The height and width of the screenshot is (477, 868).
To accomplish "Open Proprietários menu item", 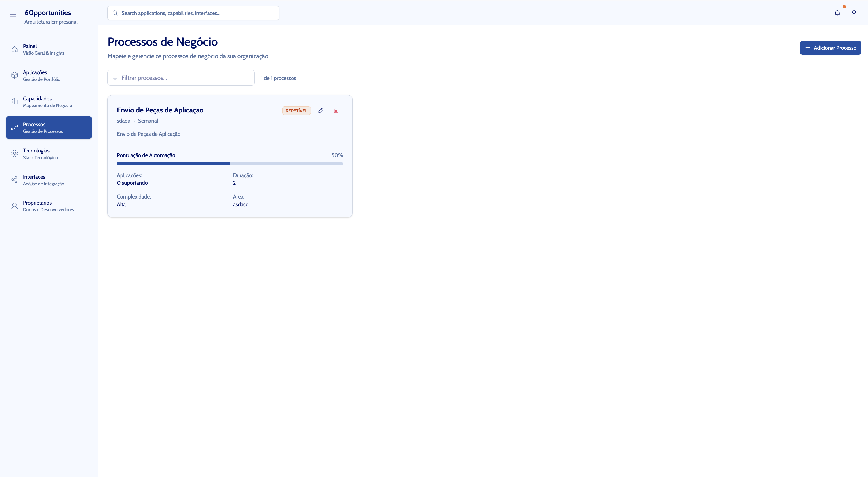I will 49,206.
